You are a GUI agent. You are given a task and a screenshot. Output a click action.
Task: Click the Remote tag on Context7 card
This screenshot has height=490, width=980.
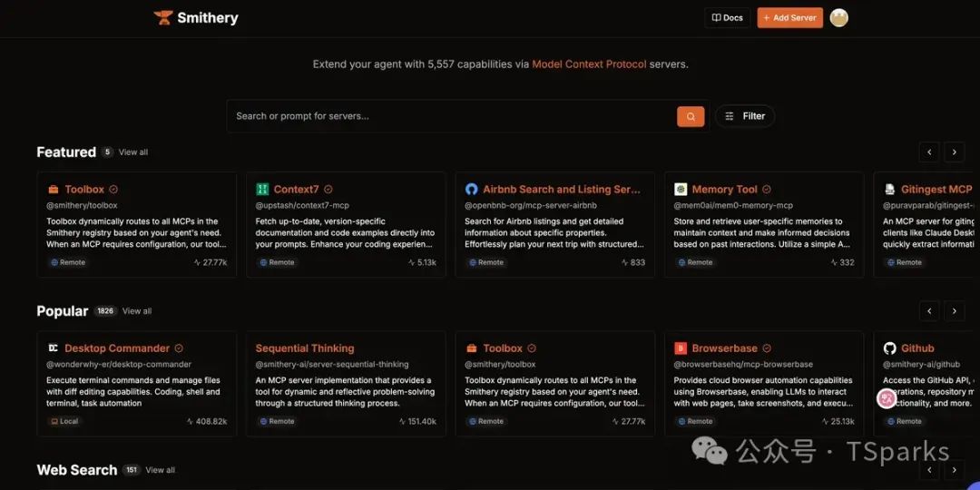(x=276, y=262)
